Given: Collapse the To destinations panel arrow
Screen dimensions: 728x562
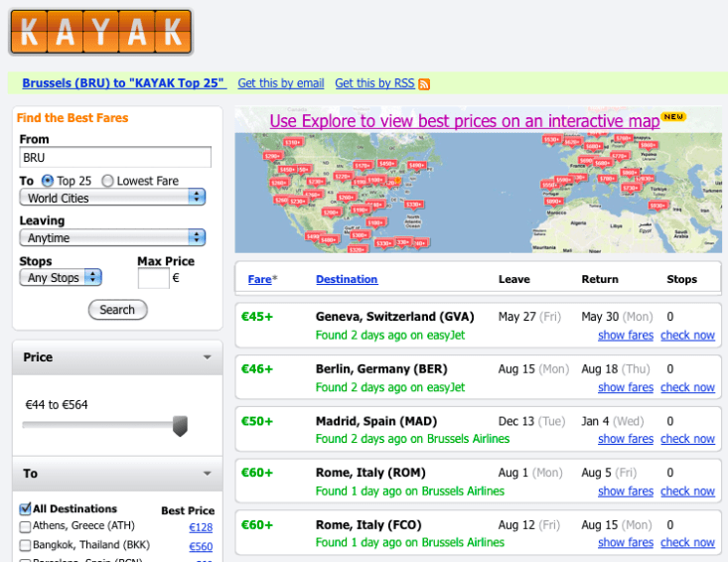Looking at the screenshot, I should point(207,475).
